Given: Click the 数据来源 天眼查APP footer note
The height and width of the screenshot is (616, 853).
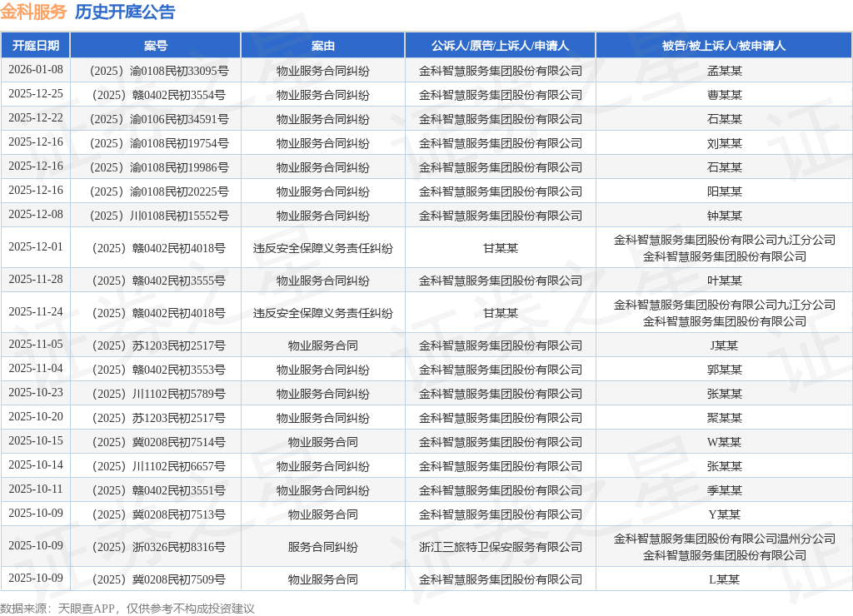Looking at the screenshot, I should pos(127,609).
